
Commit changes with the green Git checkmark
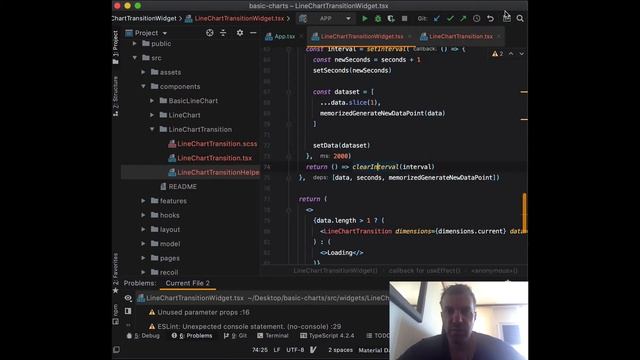(x=450, y=18)
